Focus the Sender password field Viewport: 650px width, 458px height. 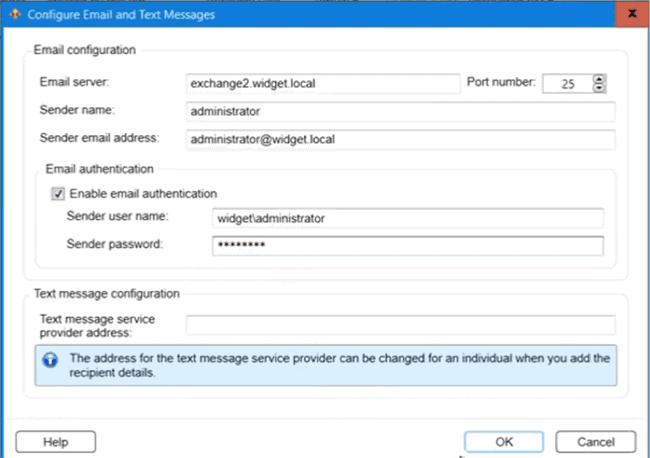tap(407, 246)
